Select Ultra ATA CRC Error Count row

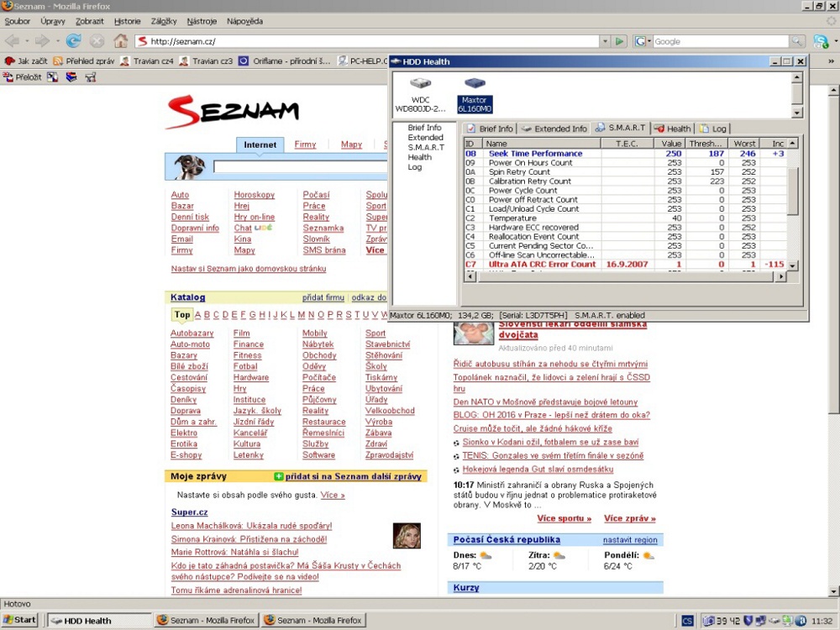[626, 265]
